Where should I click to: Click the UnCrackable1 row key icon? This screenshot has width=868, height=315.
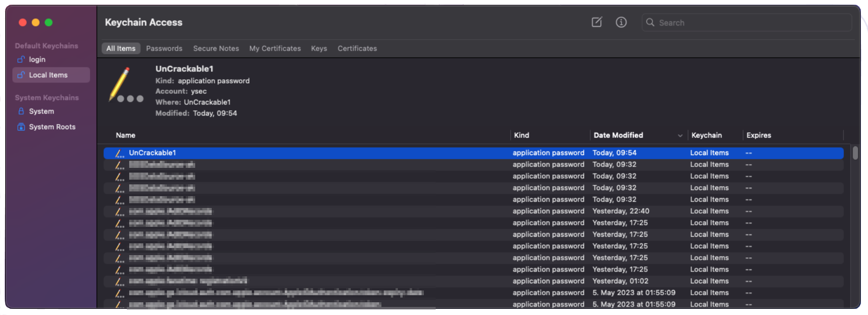(119, 153)
